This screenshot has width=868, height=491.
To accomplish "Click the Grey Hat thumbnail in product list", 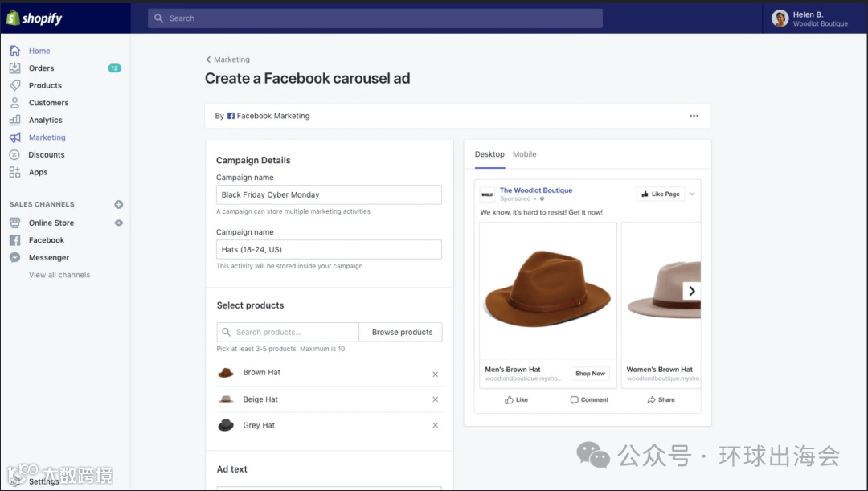I will click(x=226, y=425).
